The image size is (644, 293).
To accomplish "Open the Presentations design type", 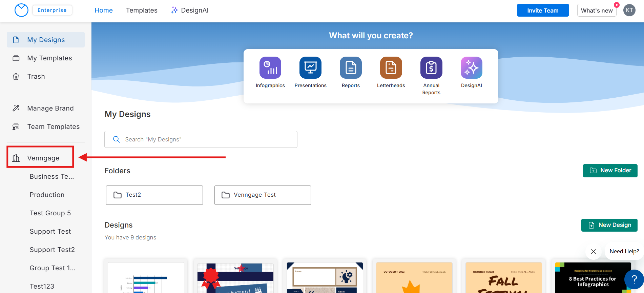I will pyautogui.click(x=310, y=67).
